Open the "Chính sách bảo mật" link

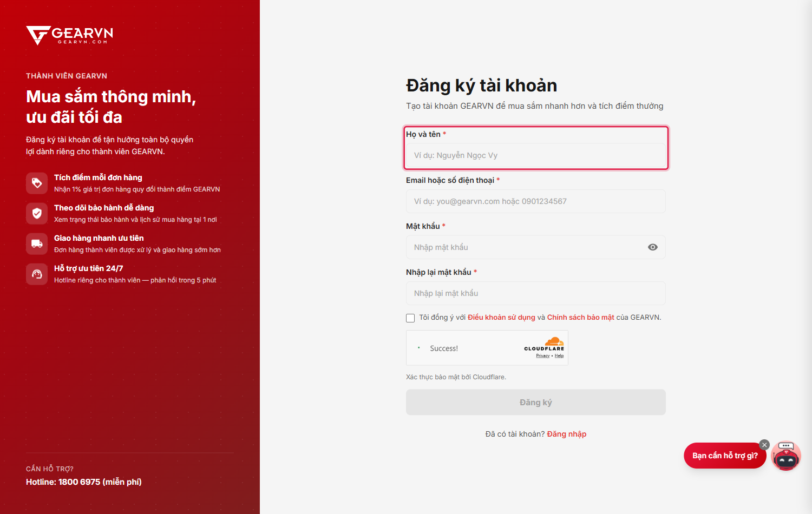point(580,318)
